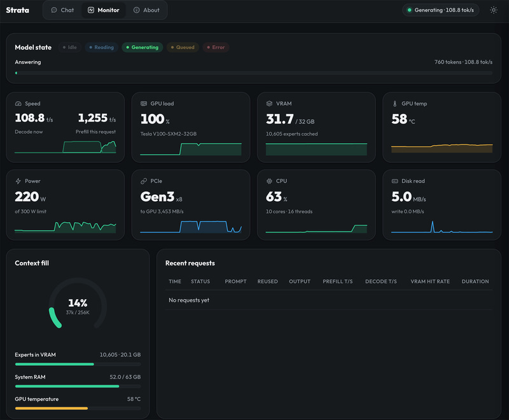Click the lightning bolt Power icon

click(x=18, y=181)
